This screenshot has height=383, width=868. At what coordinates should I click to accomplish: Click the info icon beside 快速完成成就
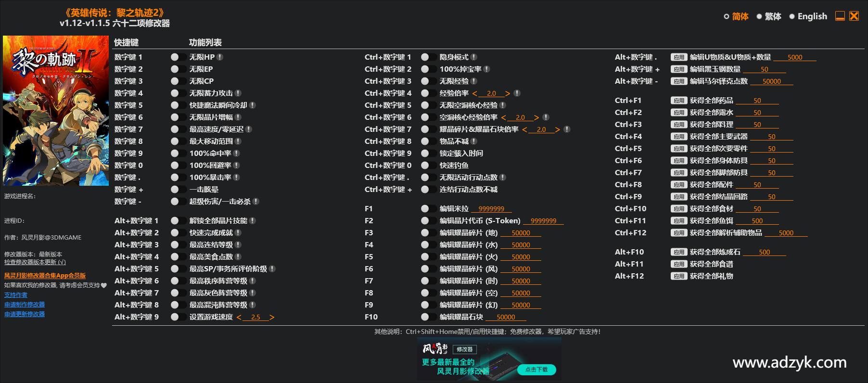(x=238, y=232)
